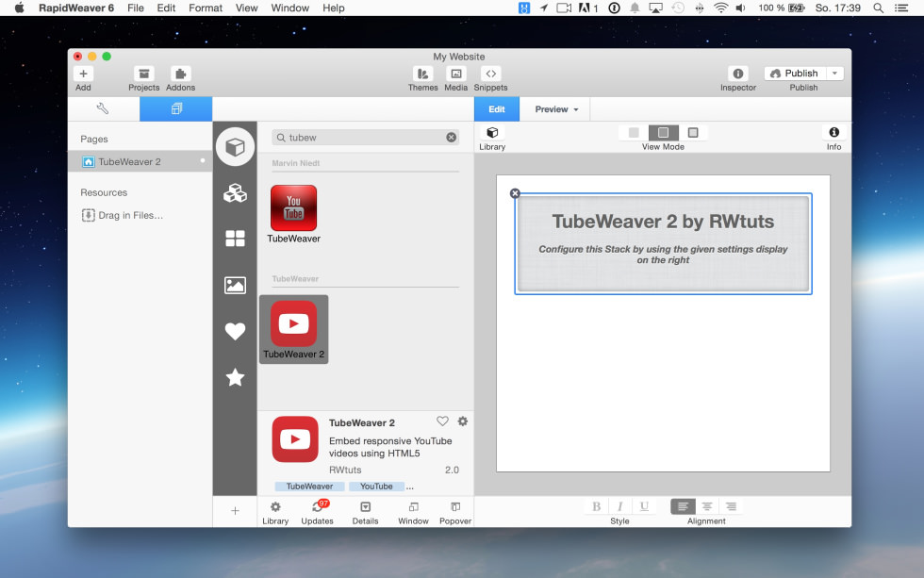Open the bottom Library gear button

click(x=275, y=513)
